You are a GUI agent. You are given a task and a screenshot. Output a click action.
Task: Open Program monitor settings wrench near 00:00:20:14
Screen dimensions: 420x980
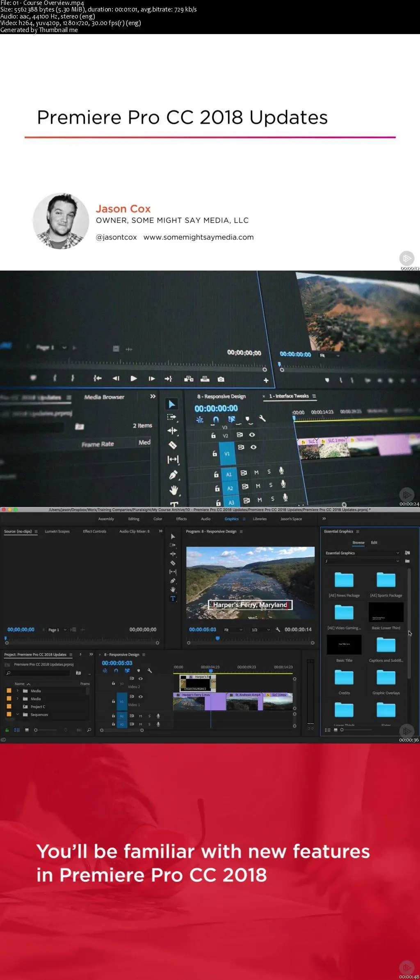point(278,630)
